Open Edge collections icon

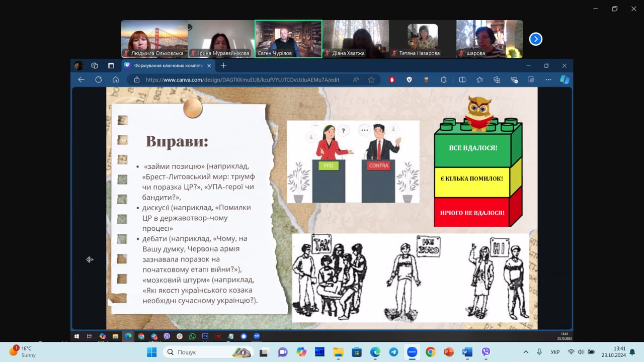click(x=497, y=79)
